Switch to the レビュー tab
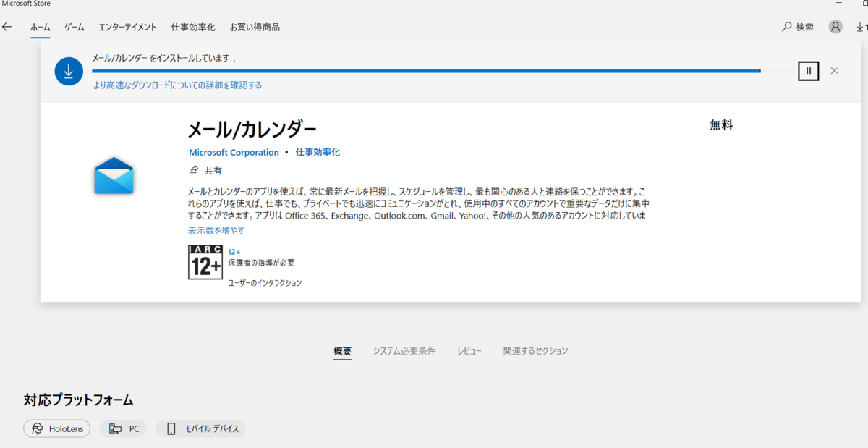Screen dimensions: 868x448 469,351
